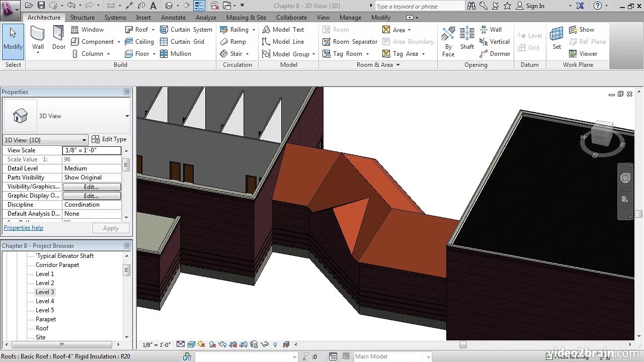The width and height of the screenshot is (644, 362).
Task: Select opening By Face tool
Action: pos(448,40)
